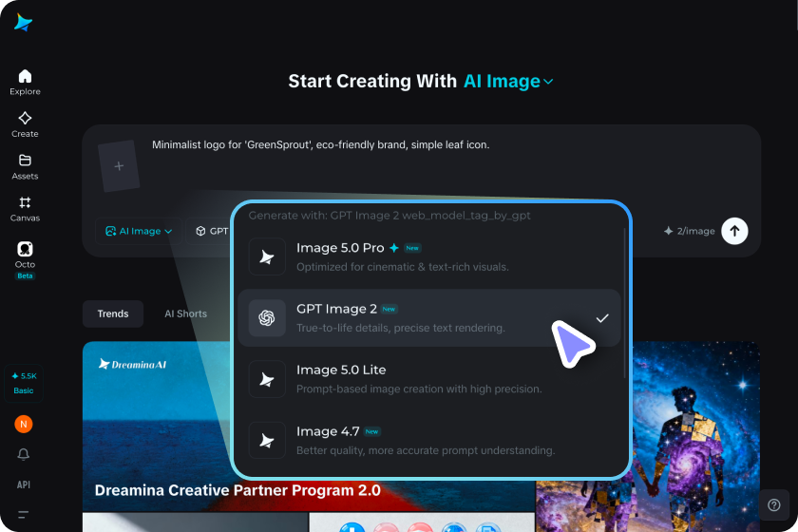Choose the GPT Image 2 model
This screenshot has height=532, width=798.
(x=429, y=318)
